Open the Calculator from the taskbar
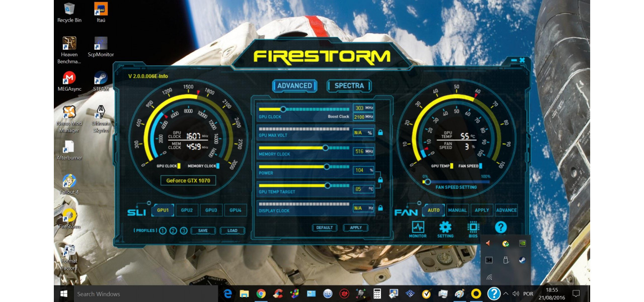 377,293
